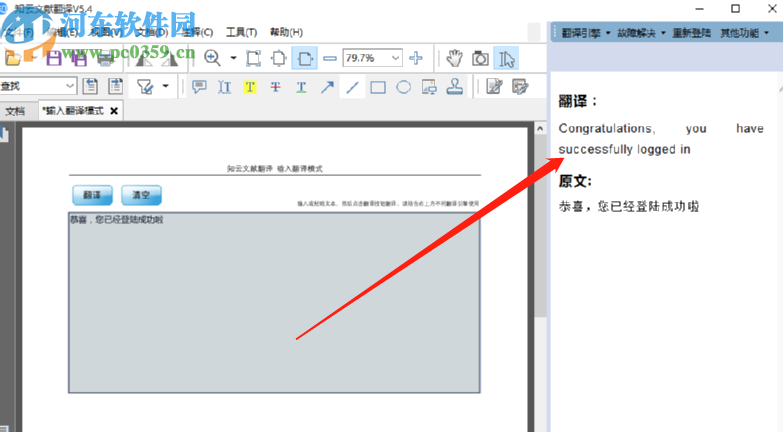Click the edit multiple notes pencil icon

click(x=520, y=86)
